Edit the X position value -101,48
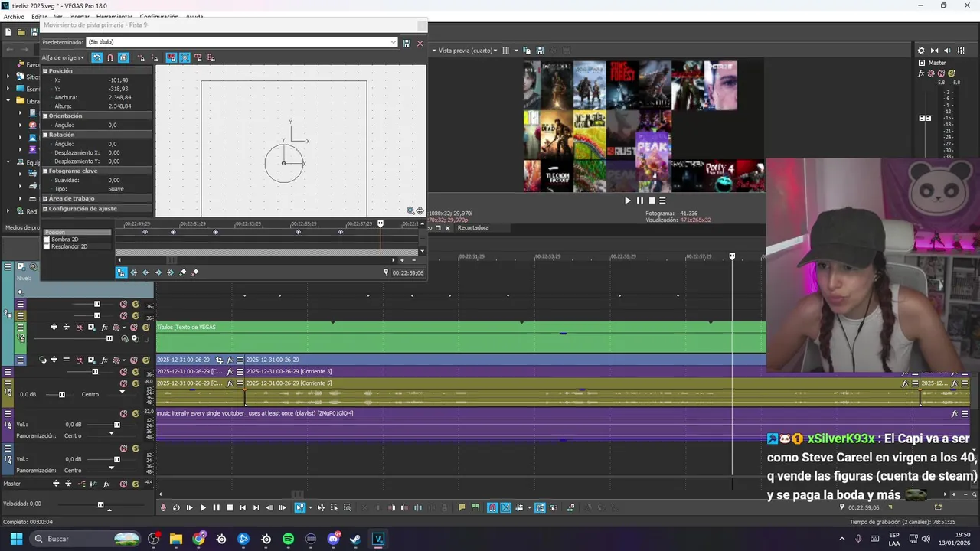This screenshot has width=980, height=551. pos(119,80)
